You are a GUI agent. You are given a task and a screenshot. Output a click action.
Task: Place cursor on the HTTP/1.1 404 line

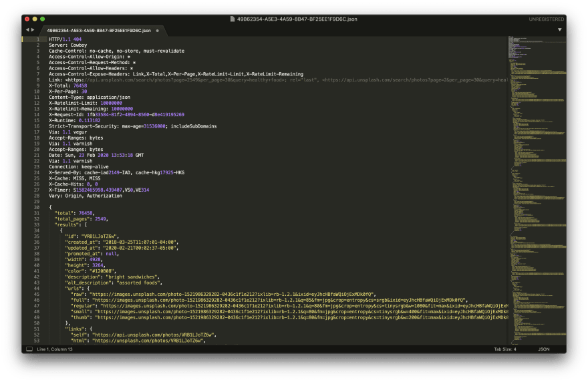click(x=65, y=39)
